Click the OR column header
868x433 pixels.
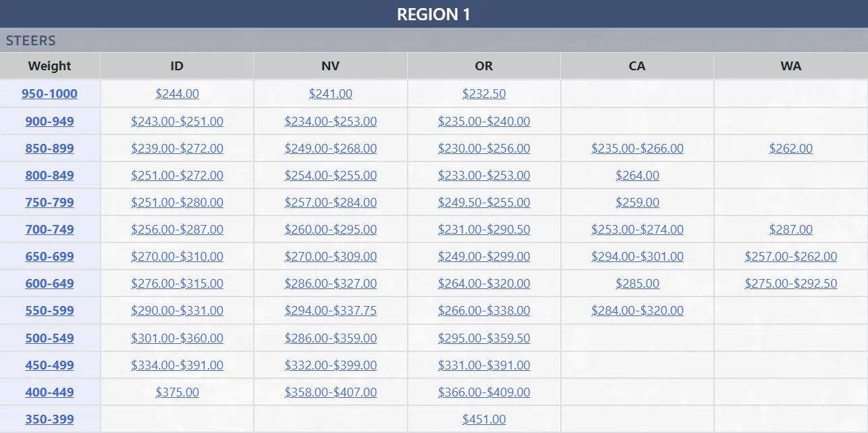click(x=483, y=66)
